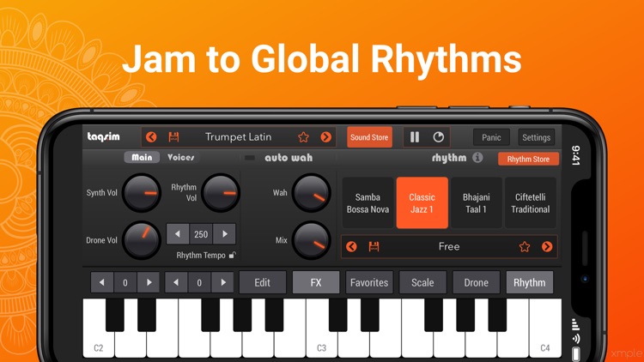Screen dimensions: 644x362
Task: Save the Trumpet Latin sound preset
Action: coord(173,137)
